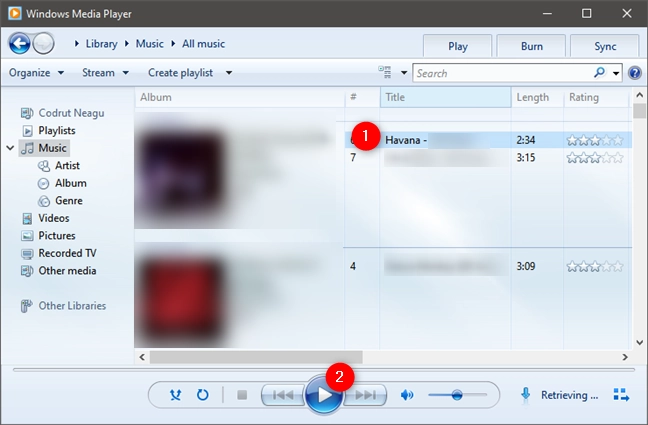Open the Burn tab
This screenshot has height=425, width=648.
coord(531,46)
